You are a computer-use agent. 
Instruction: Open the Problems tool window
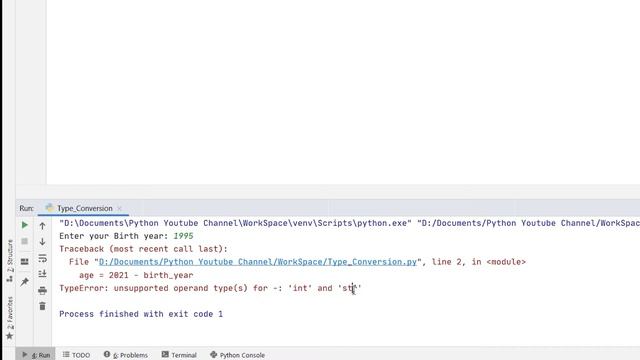pos(126,355)
